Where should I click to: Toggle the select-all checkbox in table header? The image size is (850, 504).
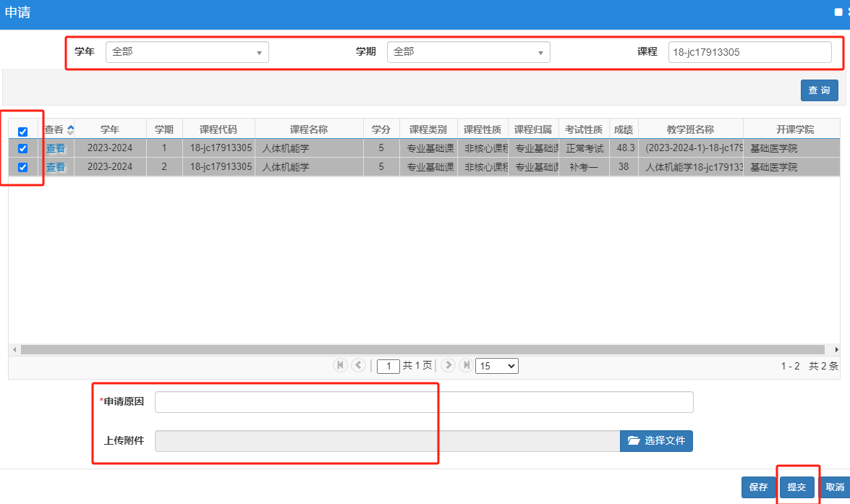tap(22, 132)
